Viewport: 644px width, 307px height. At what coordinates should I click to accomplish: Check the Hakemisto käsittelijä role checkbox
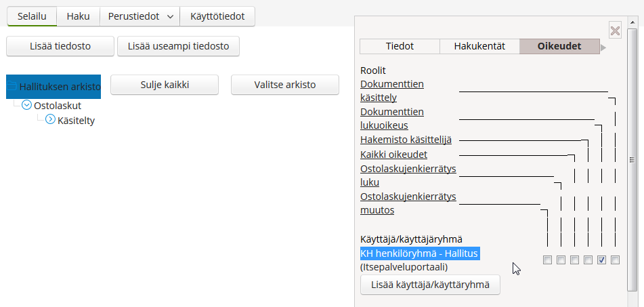click(x=588, y=260)
